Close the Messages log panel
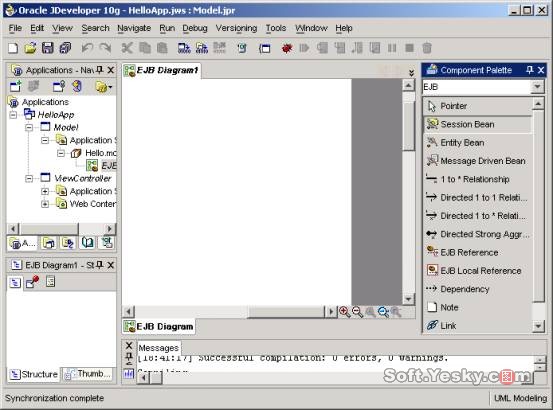 click(x=129, y=345)
